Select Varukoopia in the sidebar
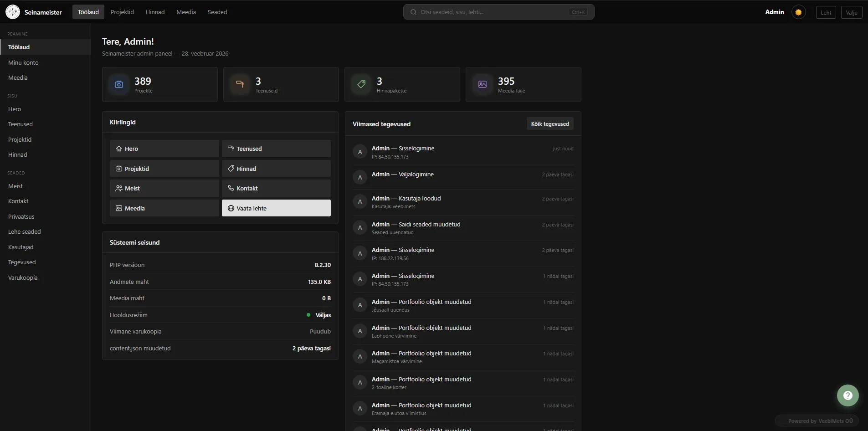This screenshot has width=868, height=431. tap(23, 277)
